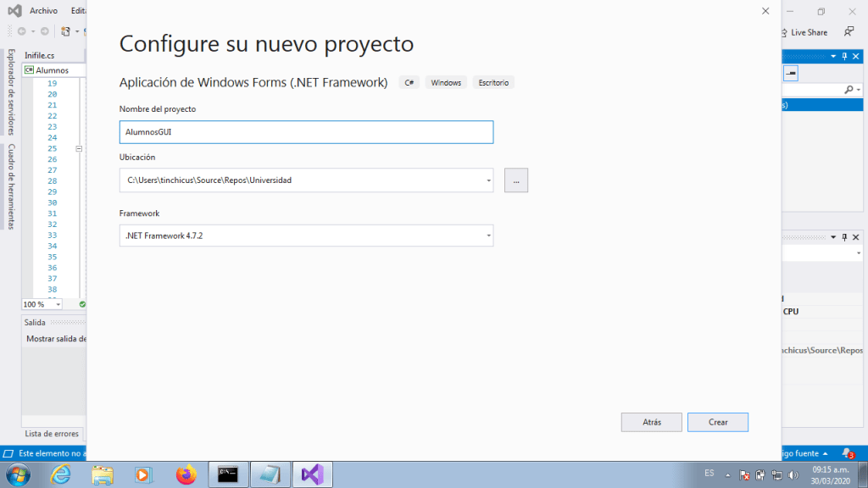Click the Crear button
The height and width of the screenshot is (488, 868).
pyautogui.click(x=717, y=422)
